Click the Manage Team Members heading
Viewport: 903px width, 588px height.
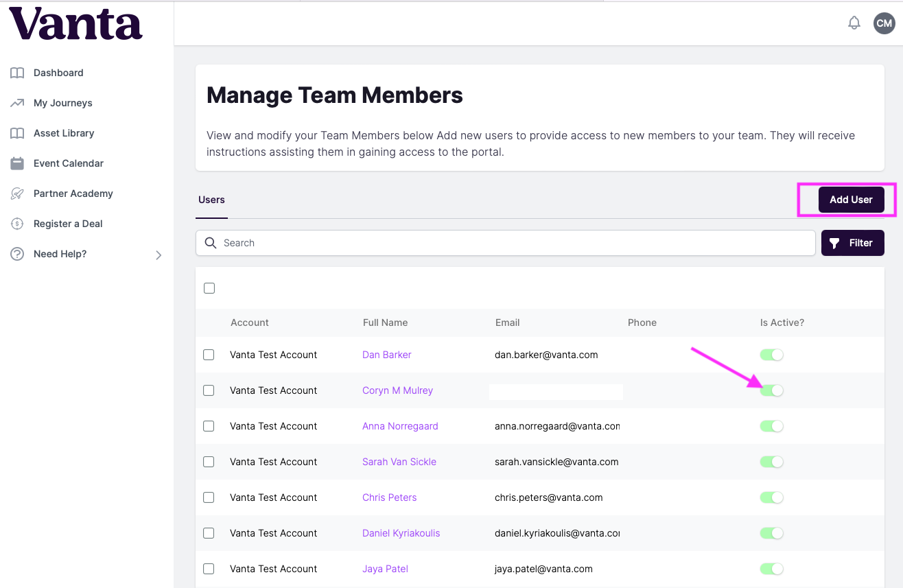click(x=335, y=95)
